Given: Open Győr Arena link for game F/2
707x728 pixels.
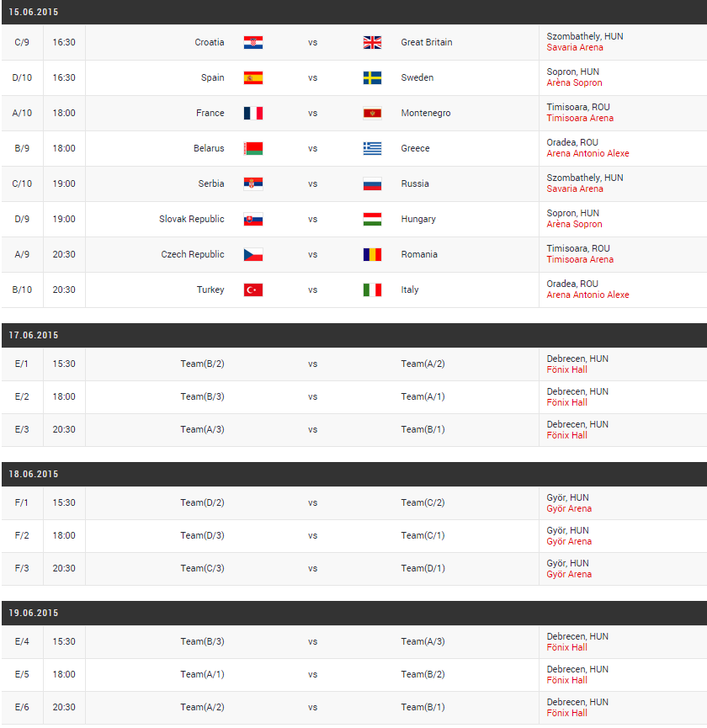Looking at the screenshot, I should click(569, 542).
